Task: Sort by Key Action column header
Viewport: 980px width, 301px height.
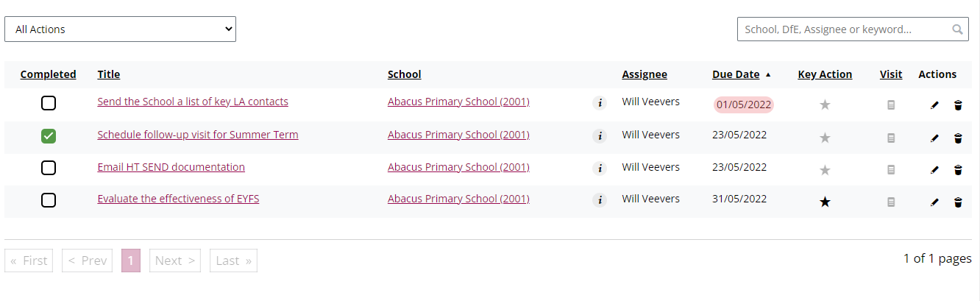Action: pyautogui.click(x=825, y=74)
